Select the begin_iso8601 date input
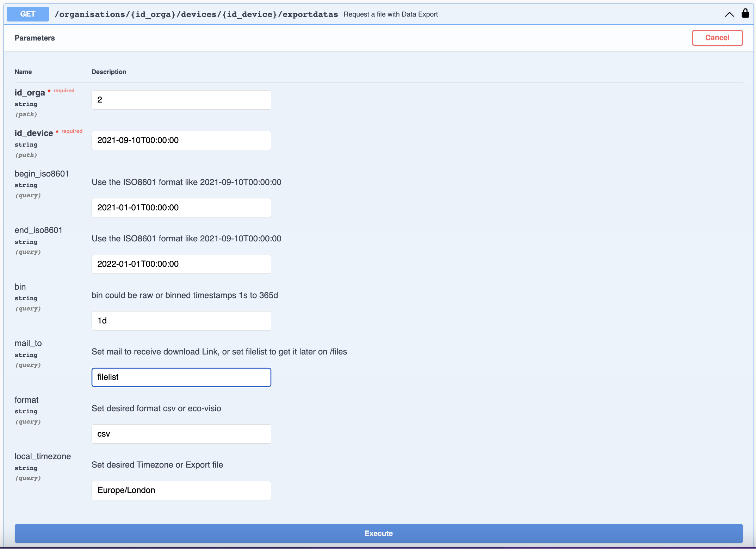 [x=181, y=208]
